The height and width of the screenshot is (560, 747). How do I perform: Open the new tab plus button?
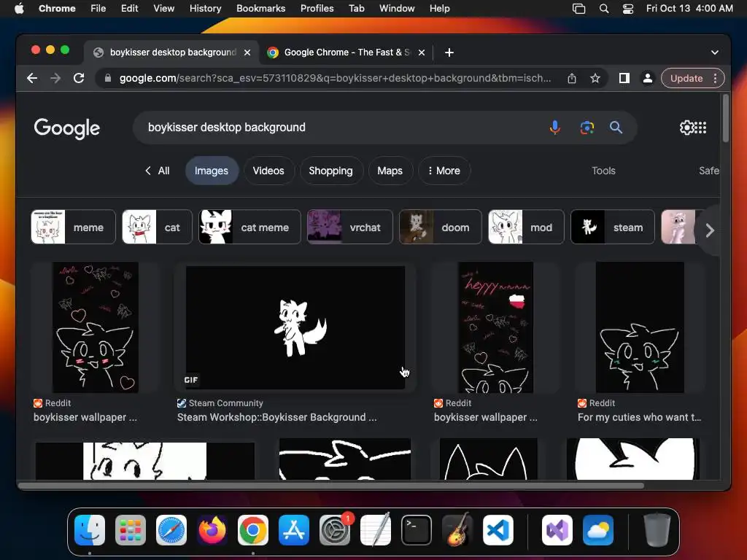(x=449, y=52)
